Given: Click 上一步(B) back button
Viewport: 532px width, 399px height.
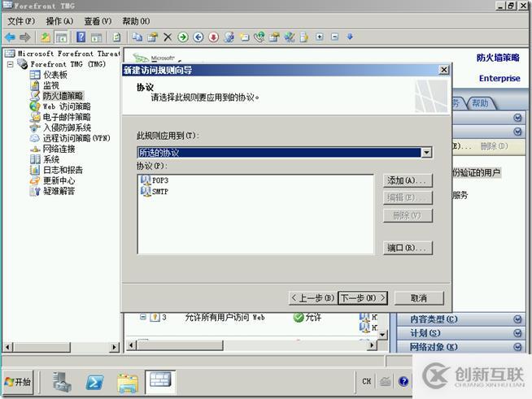Looking at the screenshot, I should pos(313,298).
